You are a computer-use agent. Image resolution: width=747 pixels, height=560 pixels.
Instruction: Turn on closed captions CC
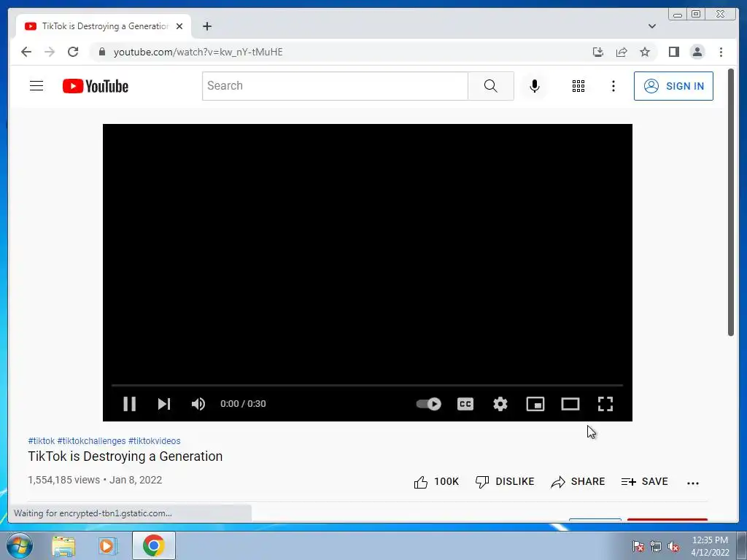point(465,404)
